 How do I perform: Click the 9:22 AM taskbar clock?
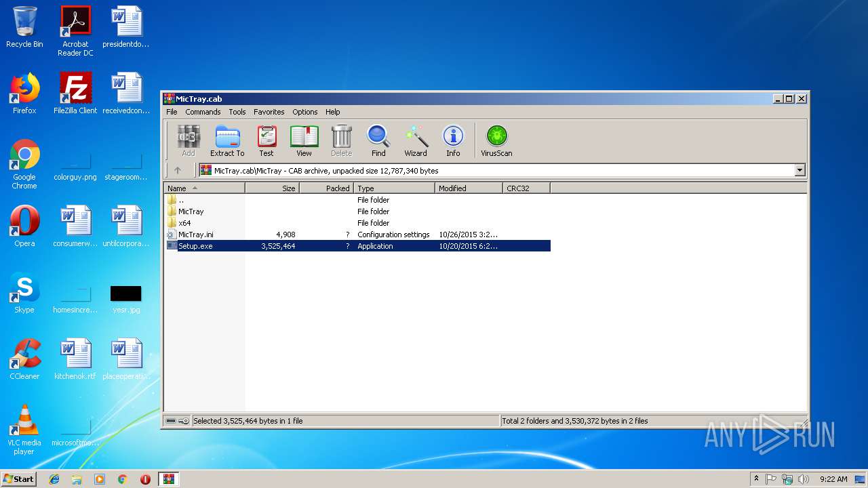833,479
